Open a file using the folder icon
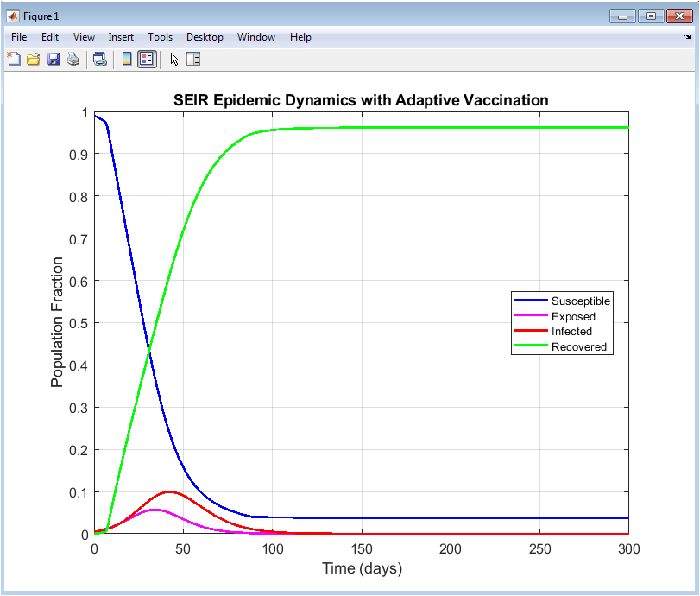 33,59
